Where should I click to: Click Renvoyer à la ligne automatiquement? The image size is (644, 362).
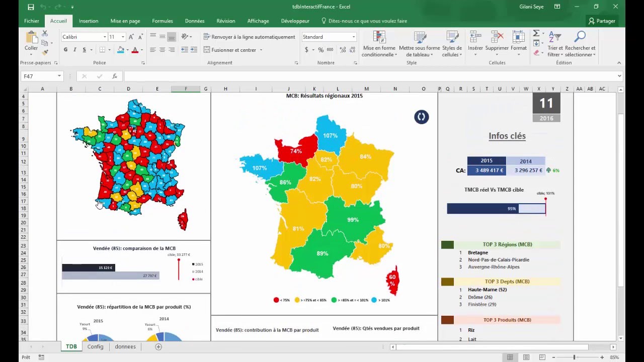point(250,37)
